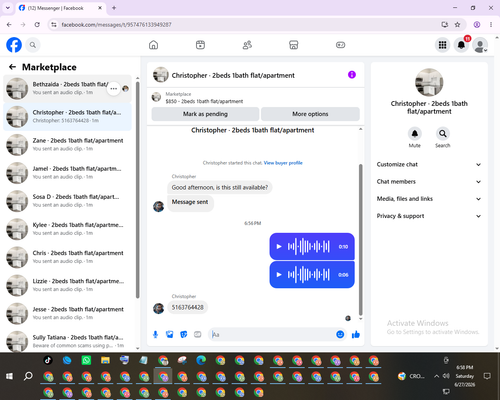Click the conversation list scrollbar
The image size is (500, 400).
click(137, 190)
